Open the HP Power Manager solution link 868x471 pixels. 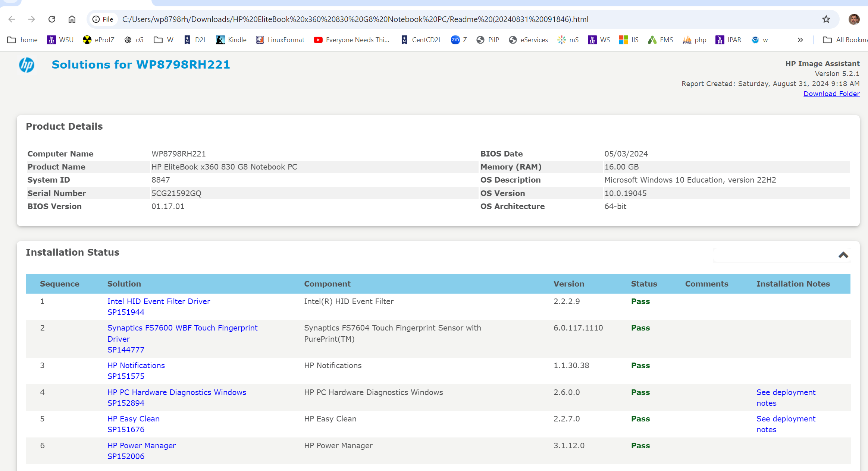(141, 446)
